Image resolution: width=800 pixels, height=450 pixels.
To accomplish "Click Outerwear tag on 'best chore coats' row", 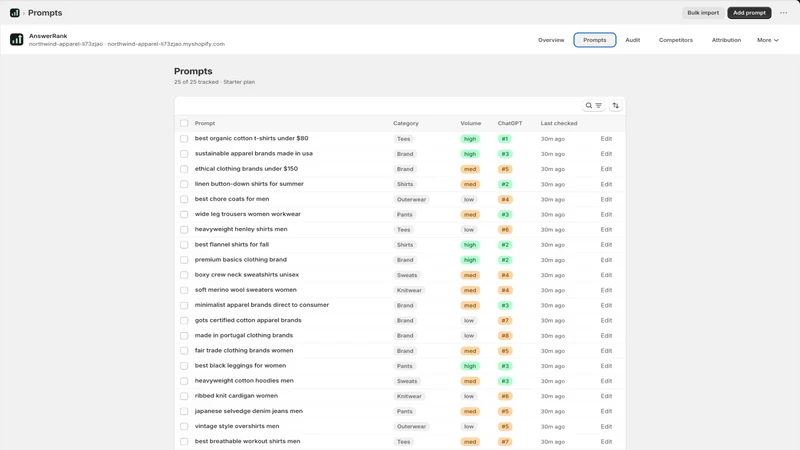I will point(411,199).
